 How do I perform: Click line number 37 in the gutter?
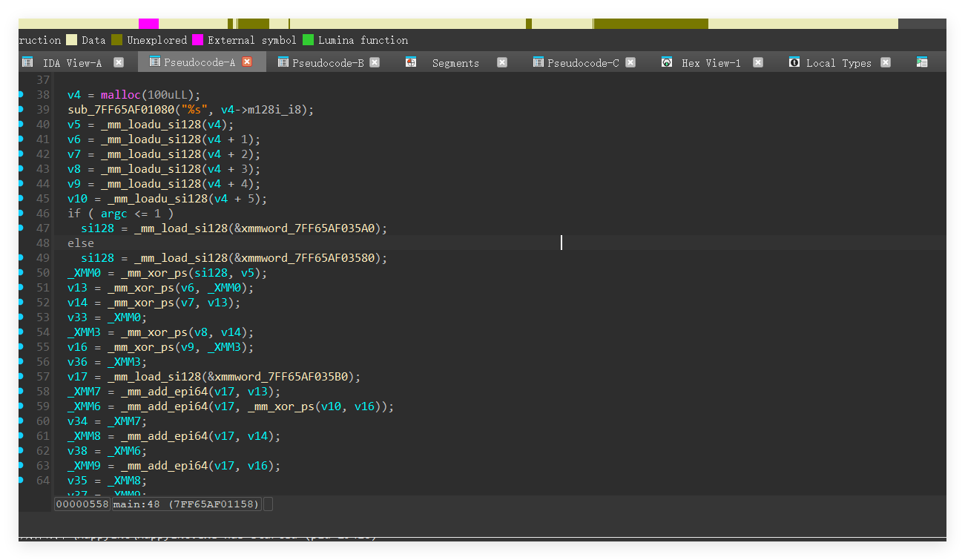point(43,80)
